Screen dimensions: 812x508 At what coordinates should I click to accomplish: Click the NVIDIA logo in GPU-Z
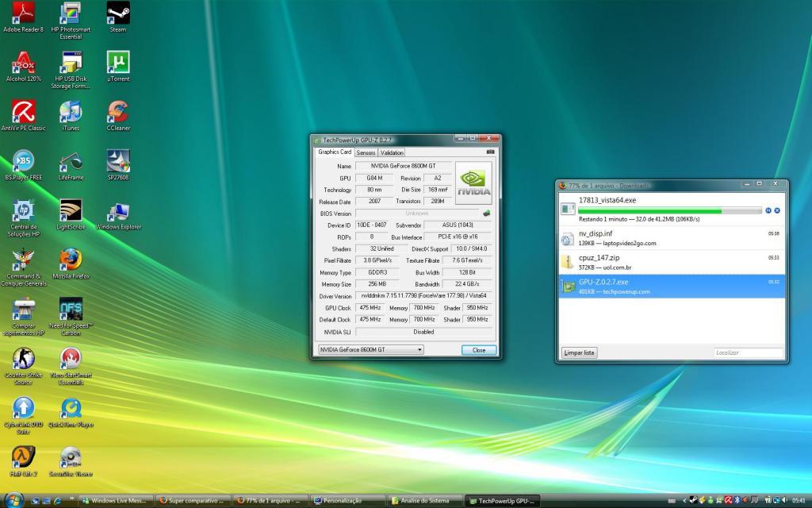[473, 183]
